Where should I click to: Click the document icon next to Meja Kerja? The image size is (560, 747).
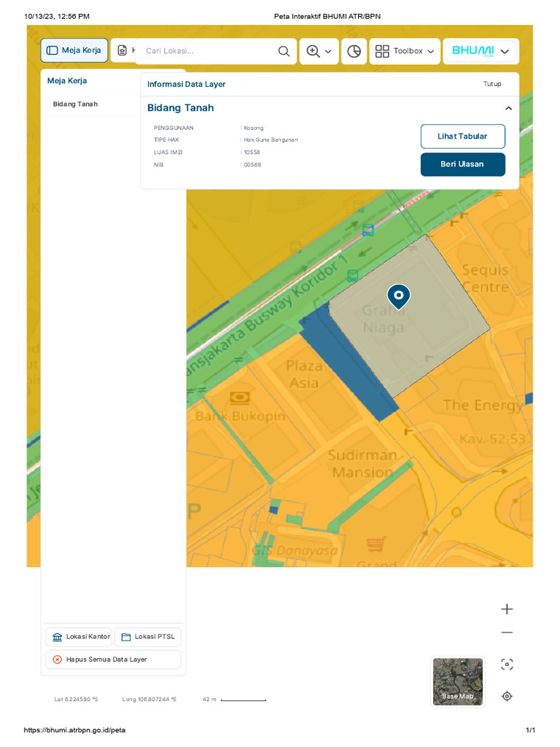tap(122, 50)
